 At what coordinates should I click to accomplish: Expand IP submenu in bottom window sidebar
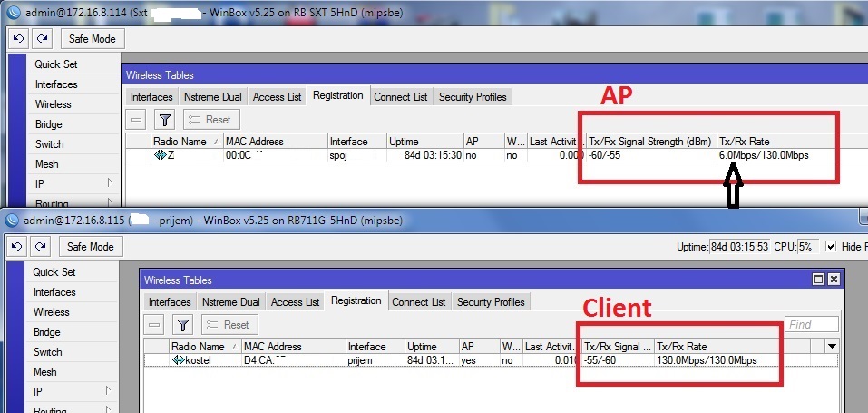point(109,391)
